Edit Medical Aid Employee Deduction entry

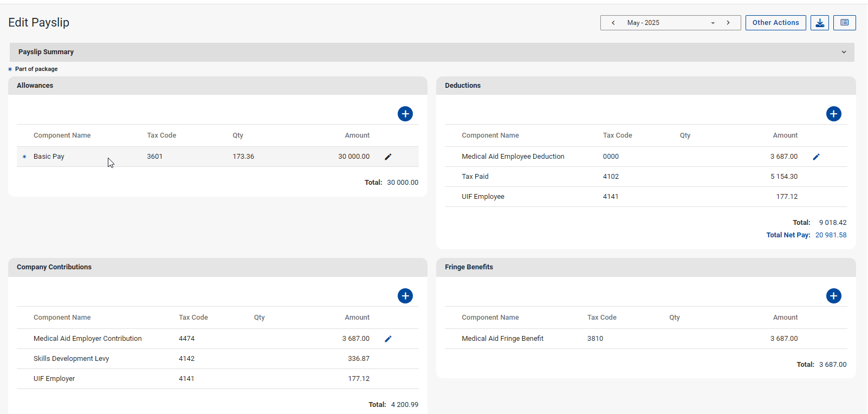pos(816,157)
